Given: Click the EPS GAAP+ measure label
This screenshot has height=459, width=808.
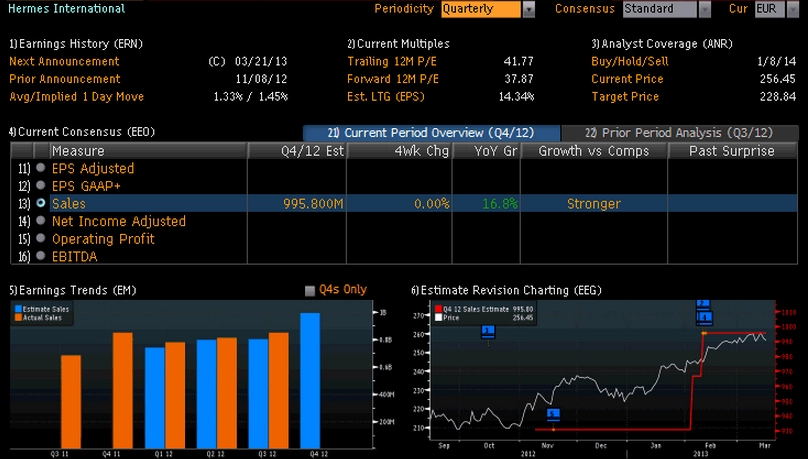Looking at the screenshot, I should [86, 186].
